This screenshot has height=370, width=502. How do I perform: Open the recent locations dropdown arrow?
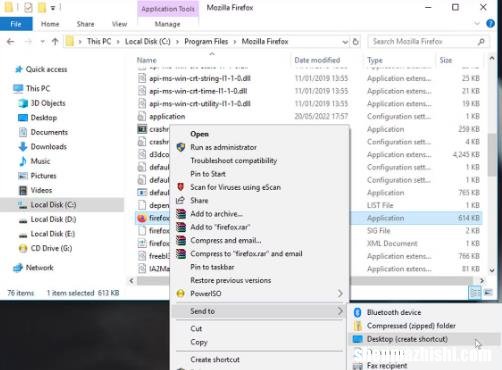[42, 42]
